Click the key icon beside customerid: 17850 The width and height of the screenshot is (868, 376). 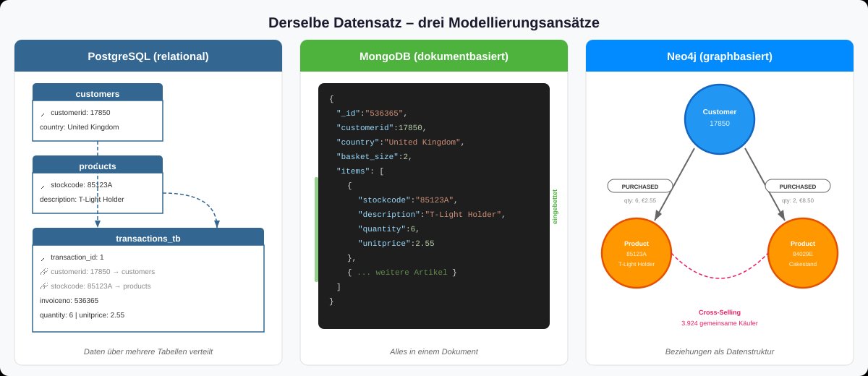click(x=43, y=114)
